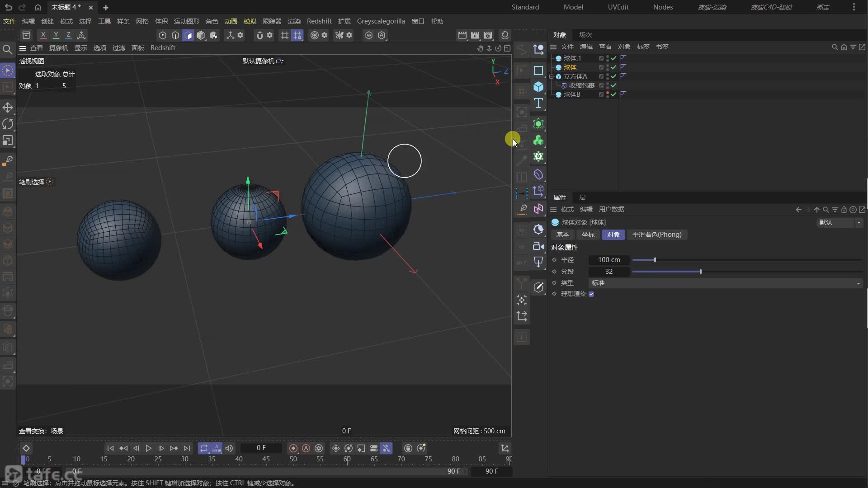Toggle world coordinate system icon

pyautogui.click(x=81, y=35)
